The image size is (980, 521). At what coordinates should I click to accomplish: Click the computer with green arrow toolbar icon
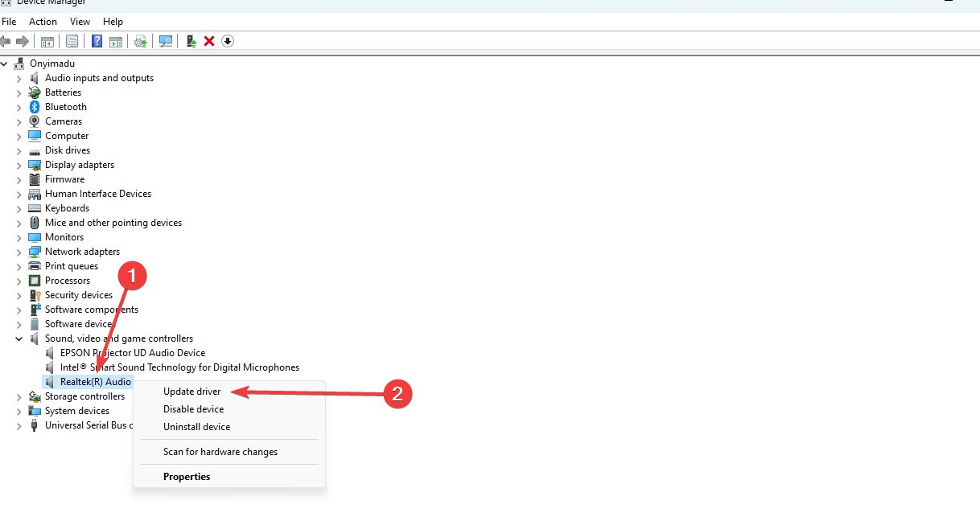click(x=191, y=41)
